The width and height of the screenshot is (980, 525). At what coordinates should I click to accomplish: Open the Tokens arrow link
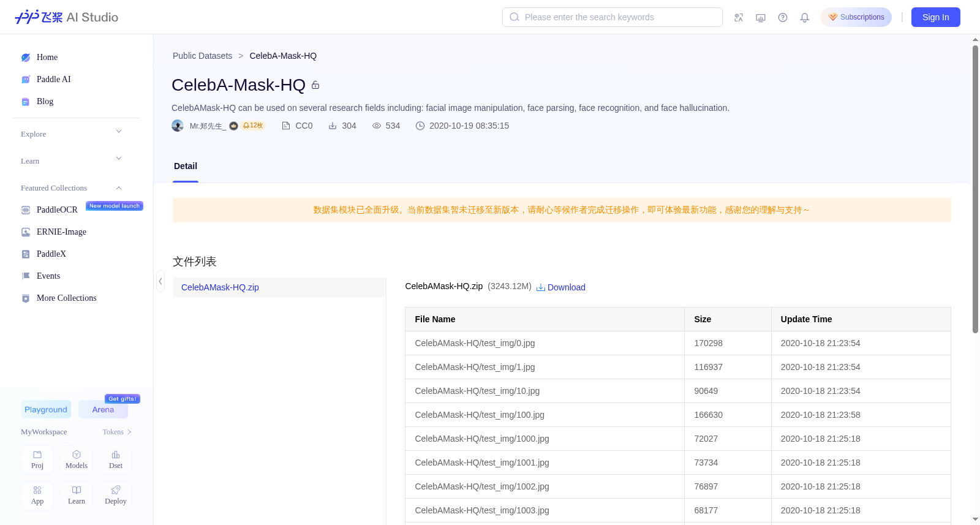coord(117,432)
